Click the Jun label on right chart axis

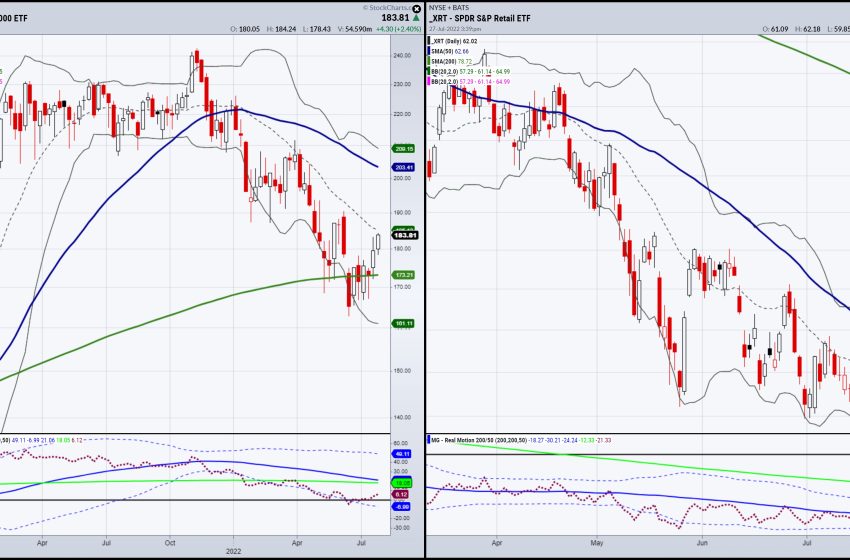tap(702, 541)
